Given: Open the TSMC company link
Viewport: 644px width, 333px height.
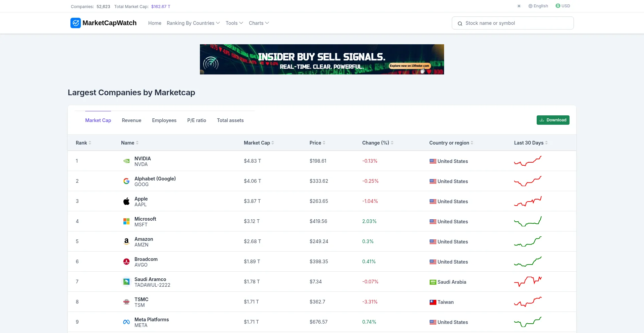Looking at the screenshot, I should (141, 299).
